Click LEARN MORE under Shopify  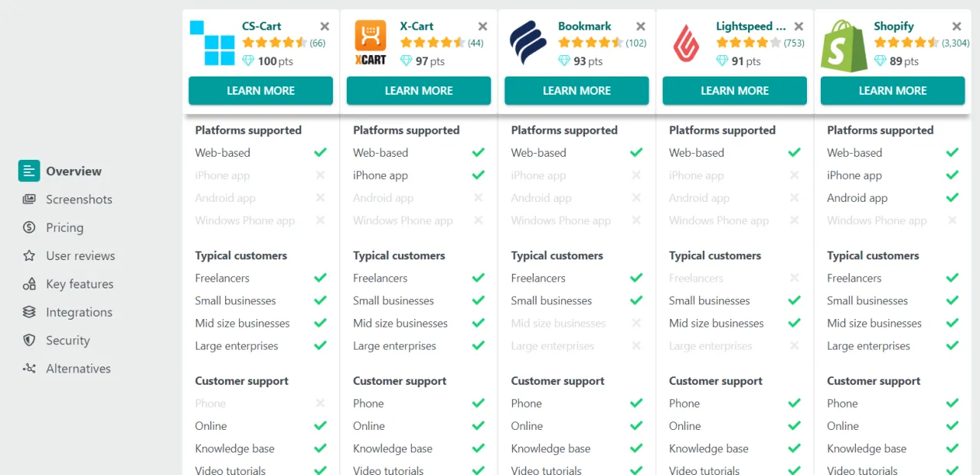(x=892, y=90)
